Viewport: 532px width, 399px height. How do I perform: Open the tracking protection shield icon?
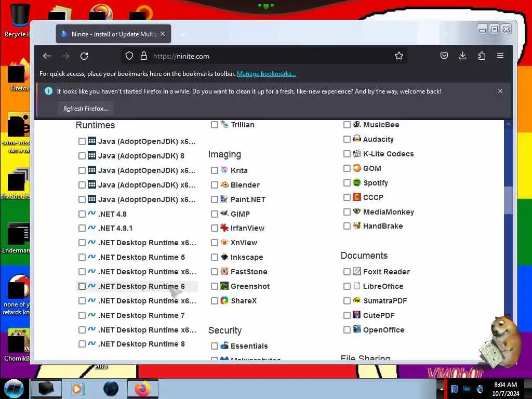tap(129, 56)
